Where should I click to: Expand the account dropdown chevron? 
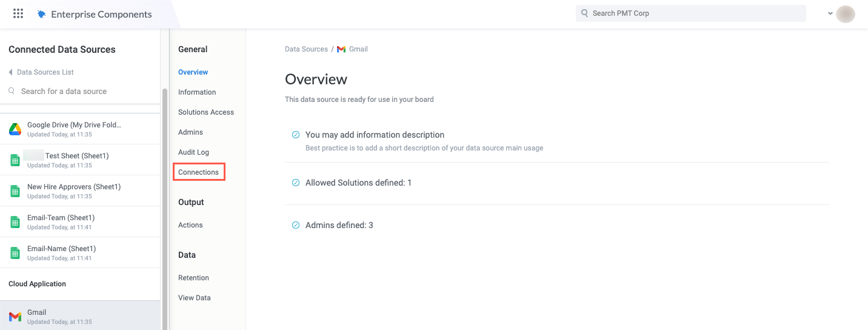[x=830, y=13]
